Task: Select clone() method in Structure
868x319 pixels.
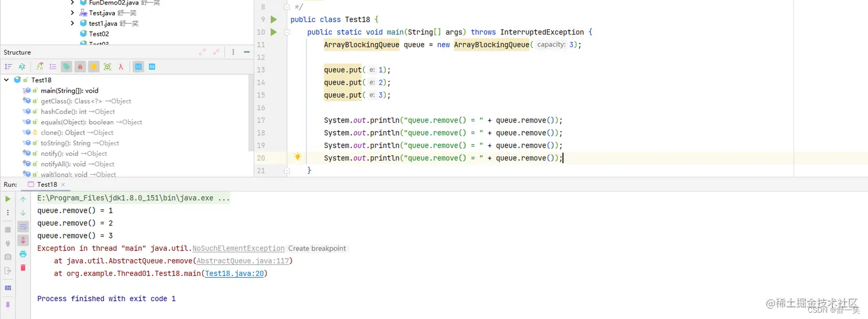Action: [x=77, y=132]
